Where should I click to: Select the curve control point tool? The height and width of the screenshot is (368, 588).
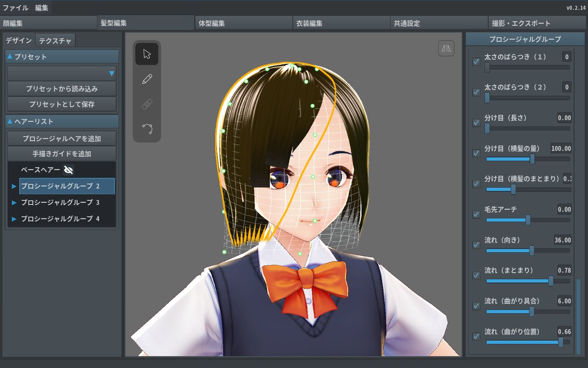[147, 129]
